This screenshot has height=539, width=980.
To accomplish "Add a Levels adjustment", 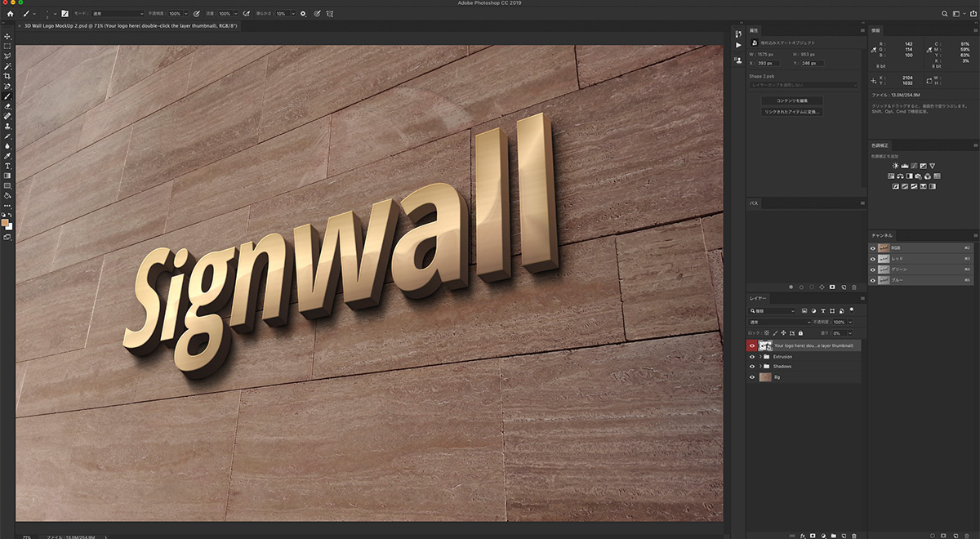I will pyautogui.click(x=905, y=166).
